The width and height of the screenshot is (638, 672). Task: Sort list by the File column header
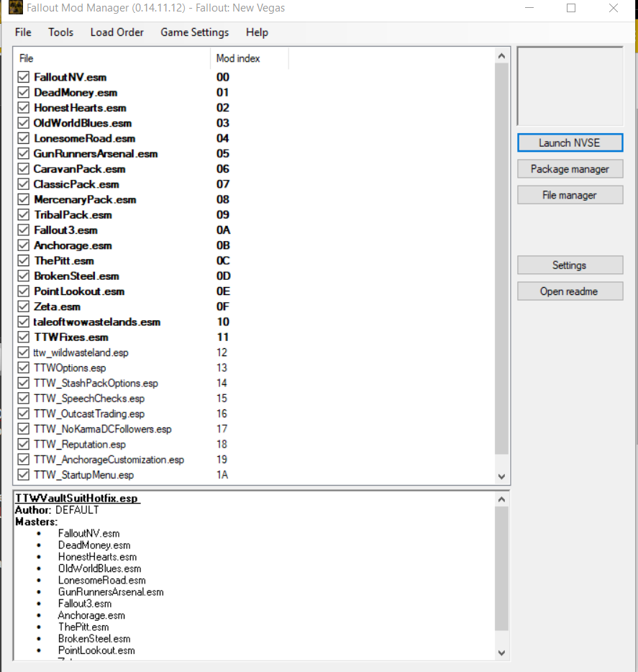[112, 58]
